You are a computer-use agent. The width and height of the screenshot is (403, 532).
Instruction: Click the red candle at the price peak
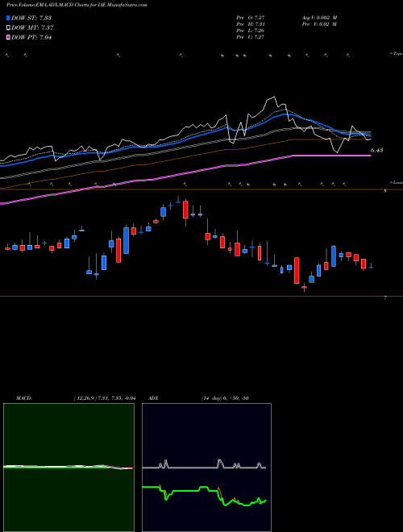185,210
